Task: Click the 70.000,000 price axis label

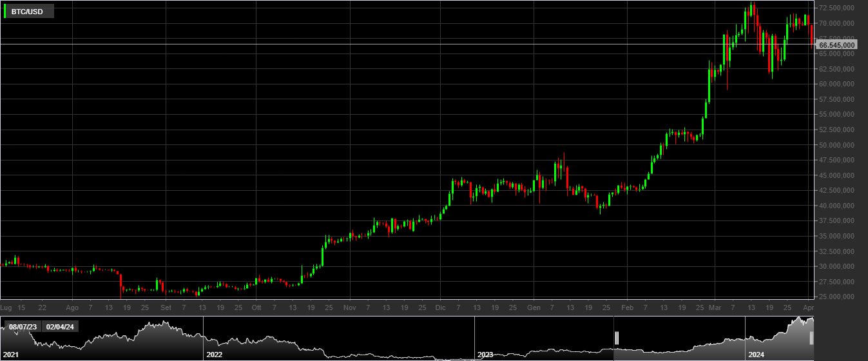Action: pyautogui.click(x=837, y=23)
